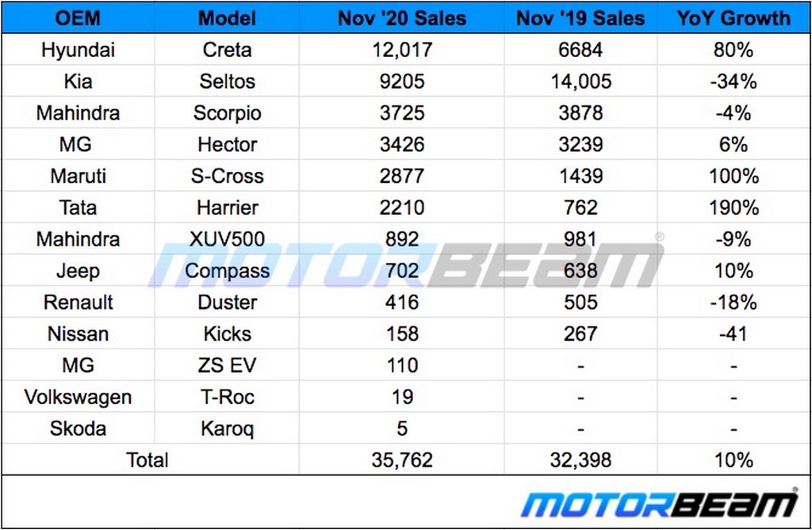The width and height of the screenshot is (812, 530).
Task: Click the Volkswagen cell
Action: tap(78, 397)
